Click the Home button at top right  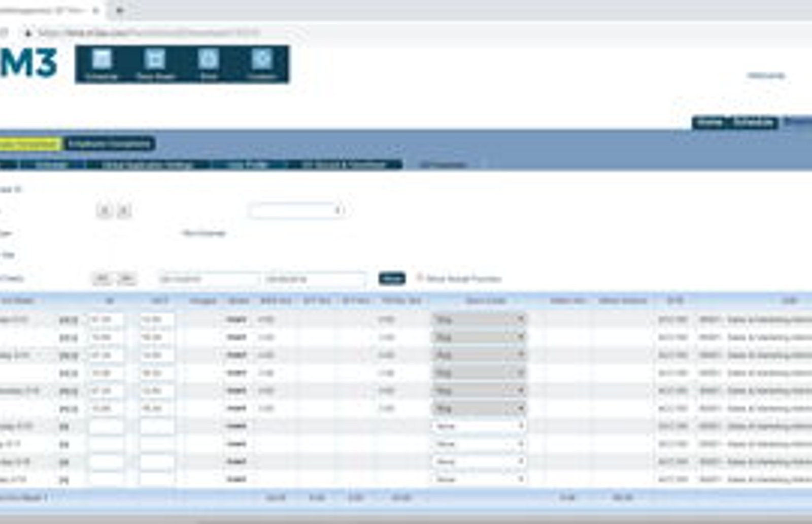pyautogui.click(x=710, y=122)
